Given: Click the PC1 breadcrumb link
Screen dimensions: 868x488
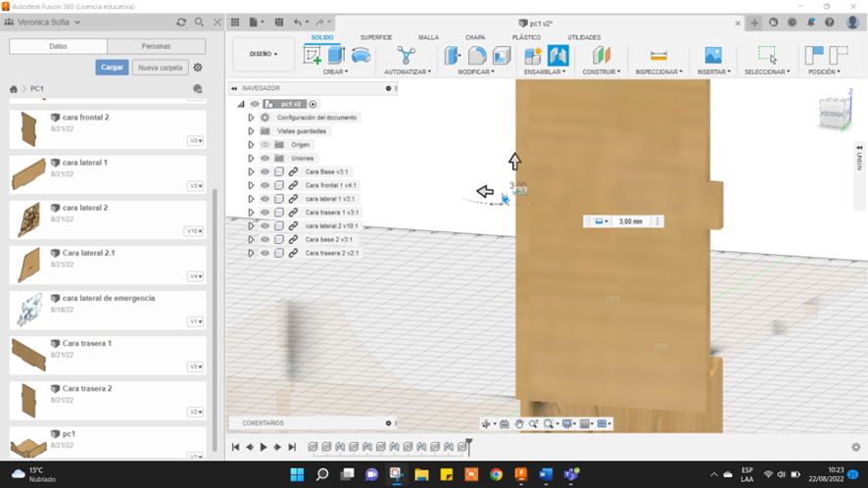Looking at the screenshot, I should (37, 88).
